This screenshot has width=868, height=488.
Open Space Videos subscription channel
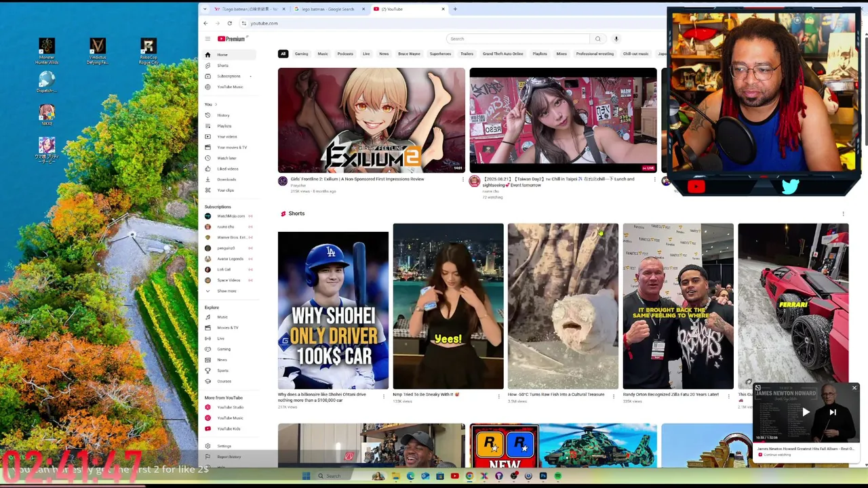229,280
